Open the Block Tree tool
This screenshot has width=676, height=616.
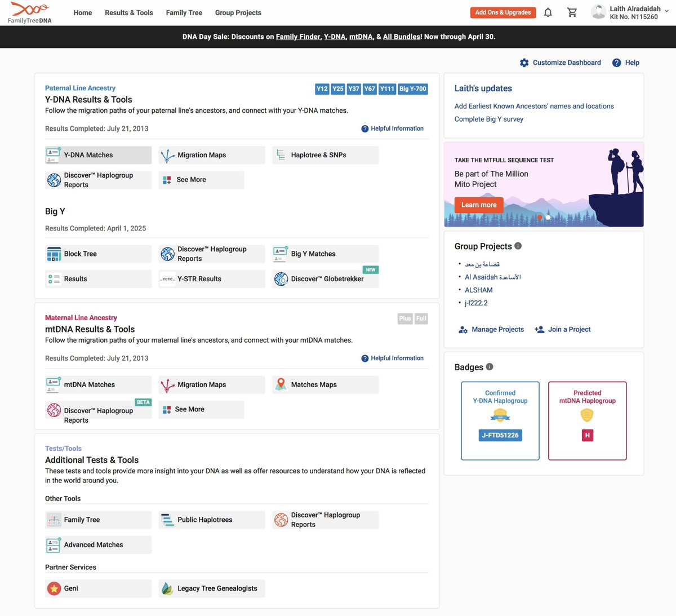coord(98,254)
